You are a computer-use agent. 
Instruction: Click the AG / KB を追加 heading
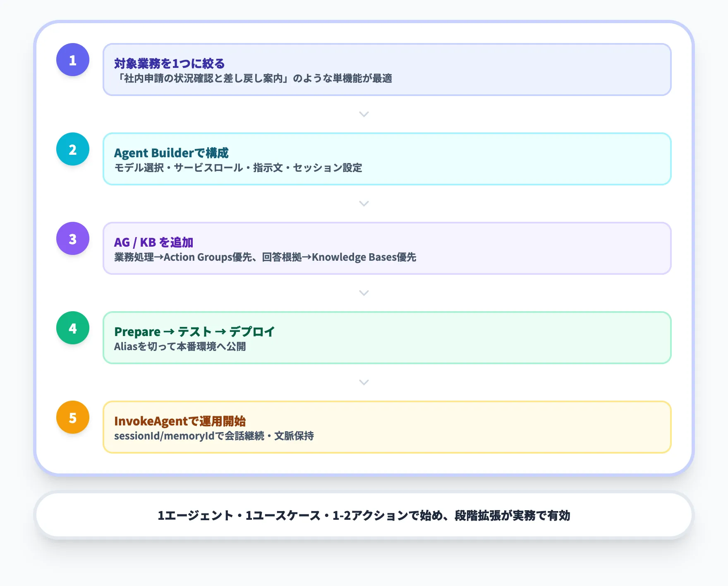154,243
